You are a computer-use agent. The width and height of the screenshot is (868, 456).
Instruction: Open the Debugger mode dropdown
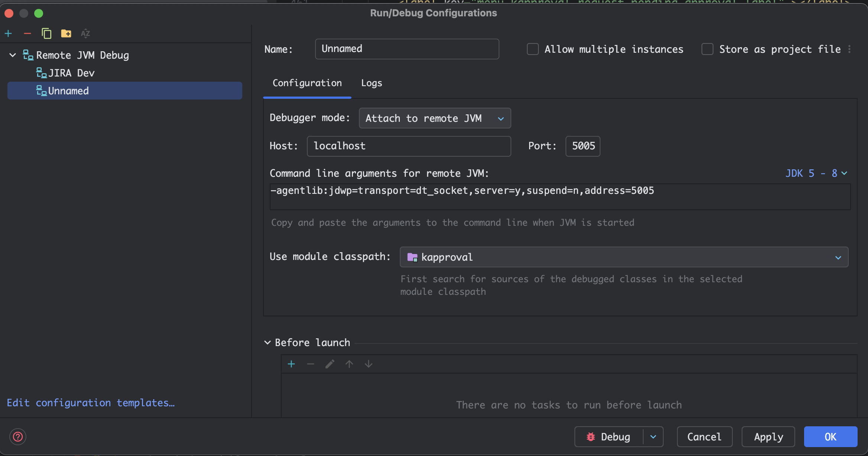click(x=435, y=118)
